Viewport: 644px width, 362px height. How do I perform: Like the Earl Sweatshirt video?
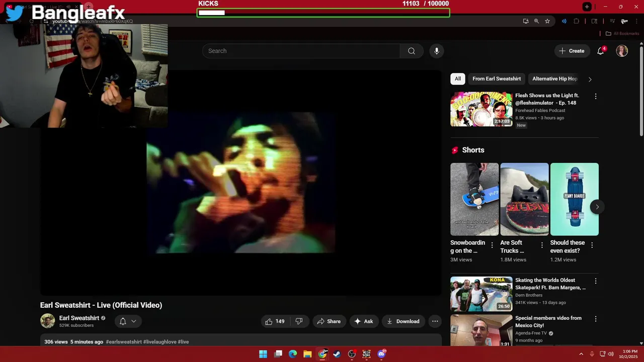tap(275, 321)
